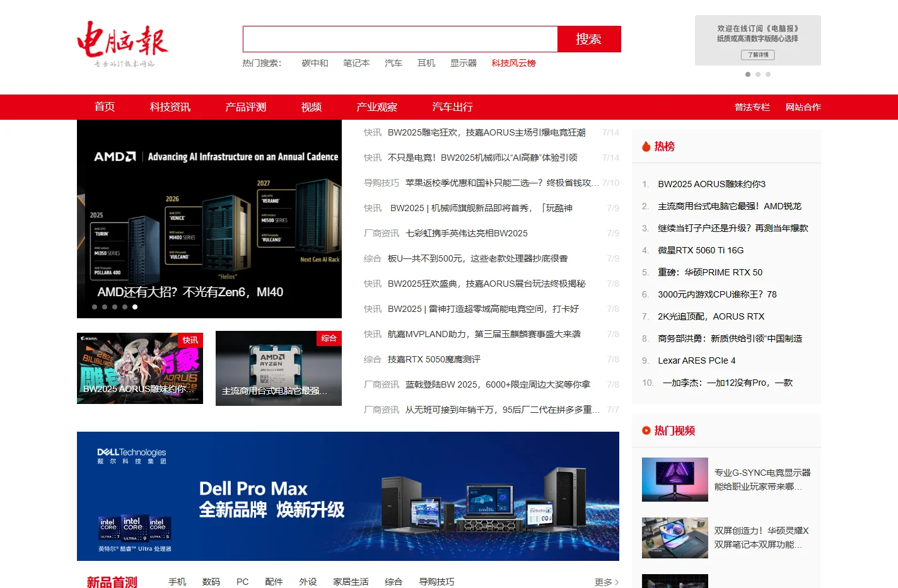Switch to fourth slide dot in AMD carousel
The height and width of the screenshot is (588, 898).
(125, 307)
